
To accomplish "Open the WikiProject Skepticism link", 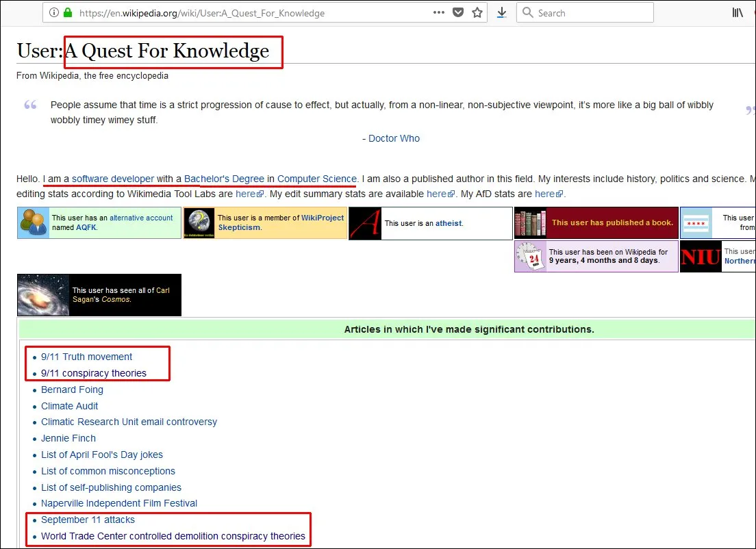I will coord(281,222).
